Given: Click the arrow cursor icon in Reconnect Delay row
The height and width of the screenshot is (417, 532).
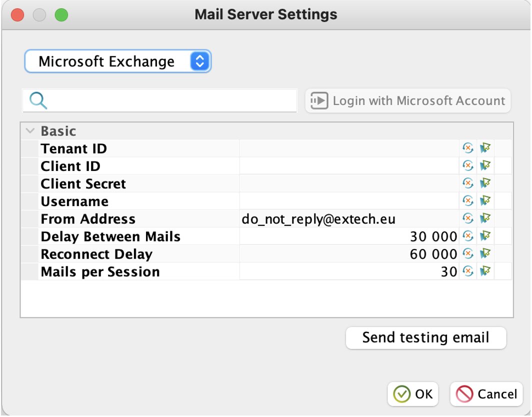Looking at the screenshot, I should [x=485, y=254].
